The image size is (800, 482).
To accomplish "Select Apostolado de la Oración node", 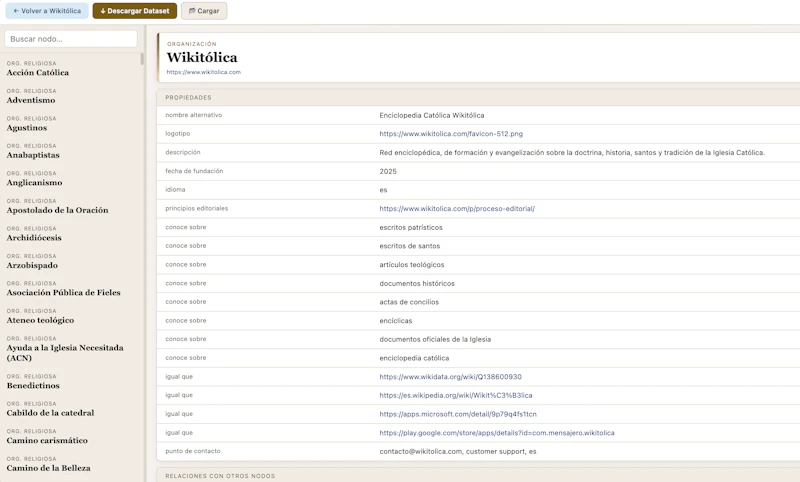I will coord(57,210).
